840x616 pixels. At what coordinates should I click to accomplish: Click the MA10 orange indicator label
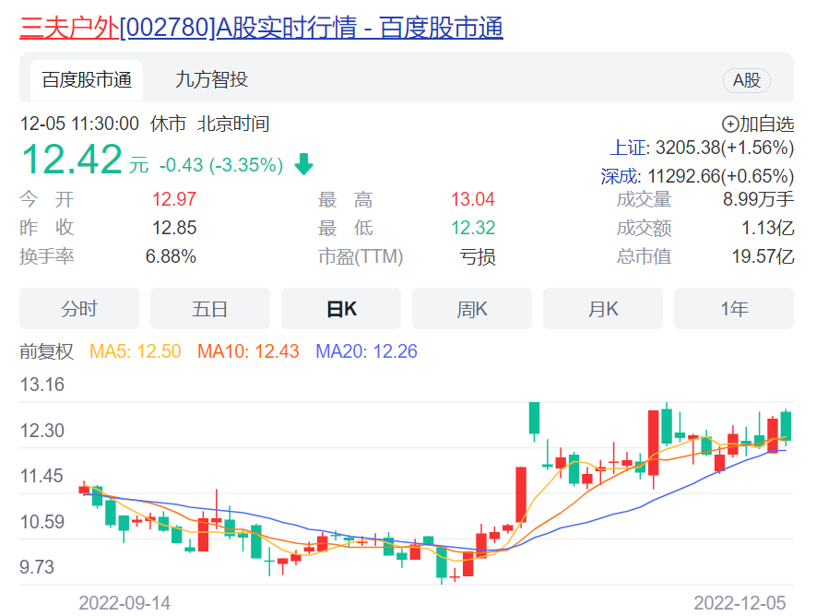click(x=248, y=351)
